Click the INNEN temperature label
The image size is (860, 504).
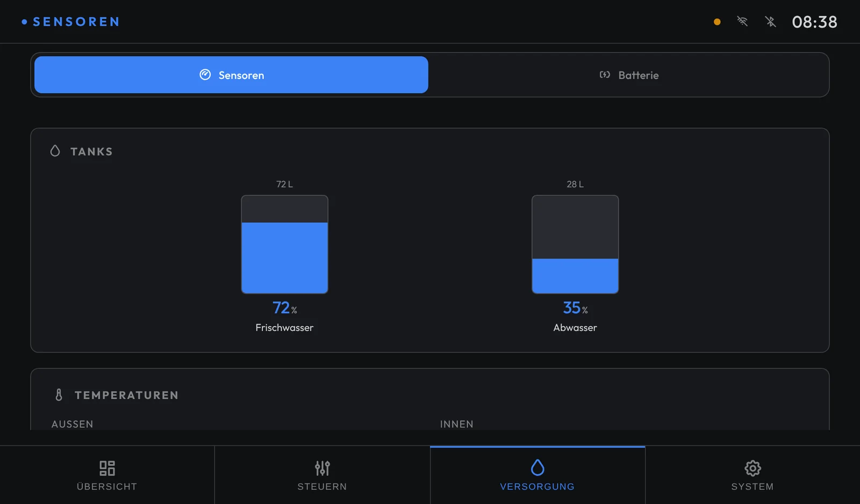[456, 424]
